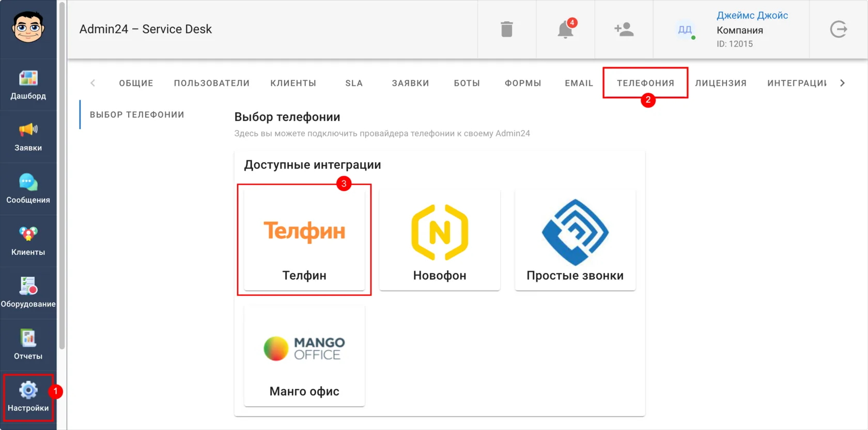Image resolution: width=868 pixels, height=430 pixels.
Task: Open the Сообщения sidebar section
Action: click(28, 189)
